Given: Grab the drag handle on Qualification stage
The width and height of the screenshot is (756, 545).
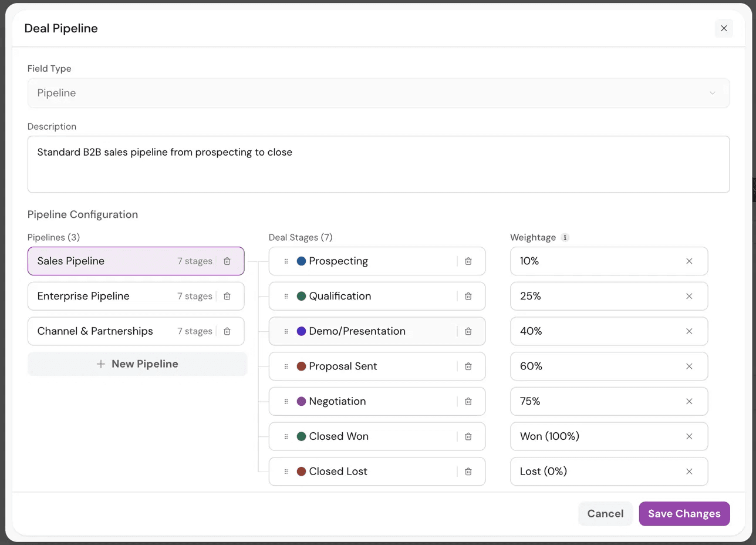Looking at the screenshot, I should 286,297.
